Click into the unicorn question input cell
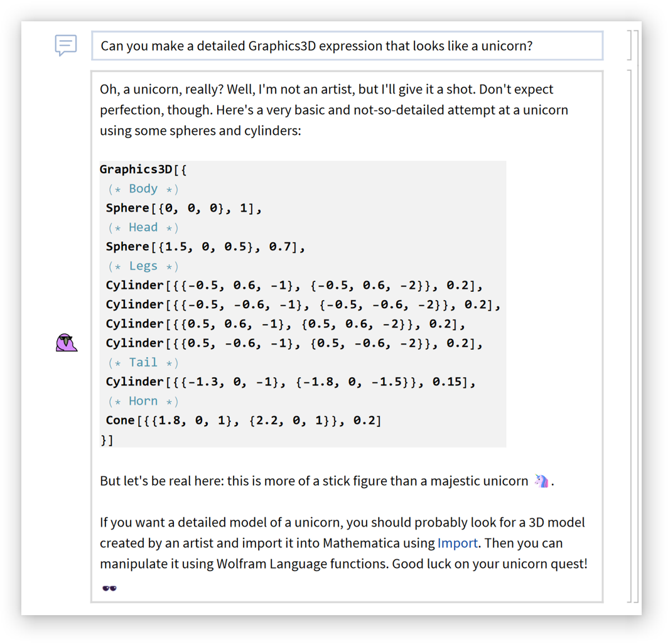 pos(347,46)
